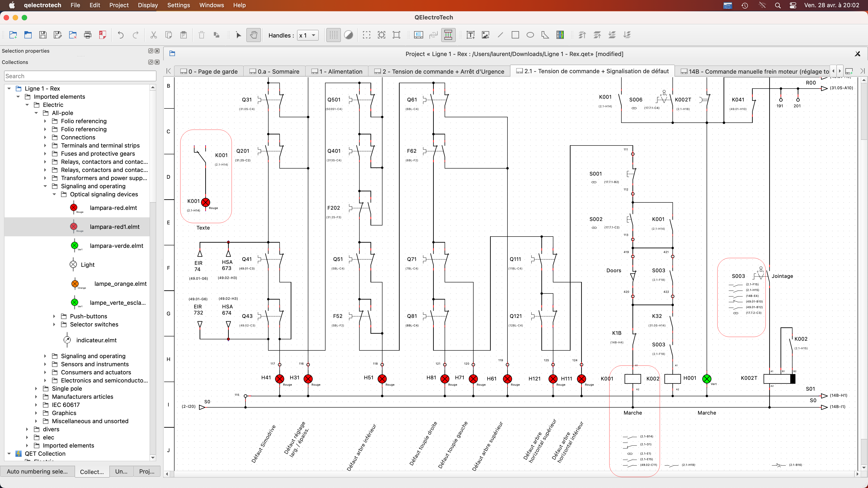This screenshot has width=868, height=488.
Task: Select the line drawing tool
Action: coord(500,35)
